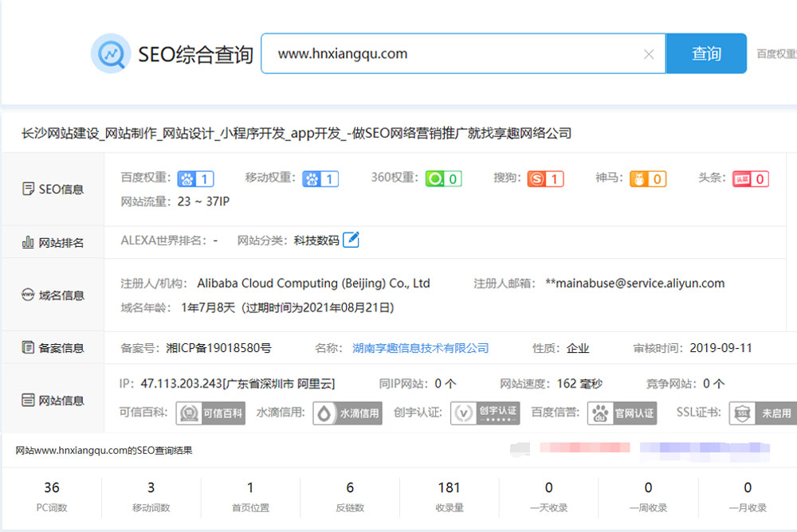This screenshot has height=532, width=797.
Task: Click the 36 PC词数 statistic
Action: click(x=52, y=496)
